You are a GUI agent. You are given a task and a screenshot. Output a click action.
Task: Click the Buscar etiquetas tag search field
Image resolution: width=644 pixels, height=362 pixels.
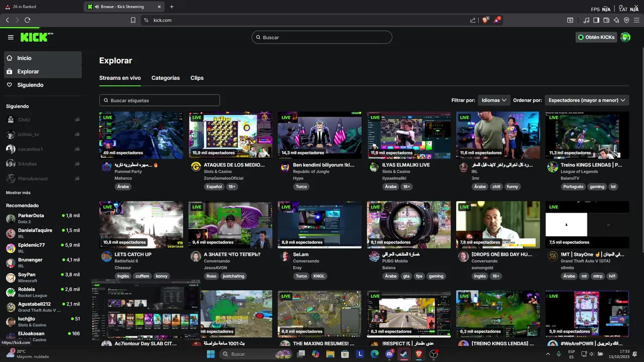pyautogui.click(x=159, y=100)
